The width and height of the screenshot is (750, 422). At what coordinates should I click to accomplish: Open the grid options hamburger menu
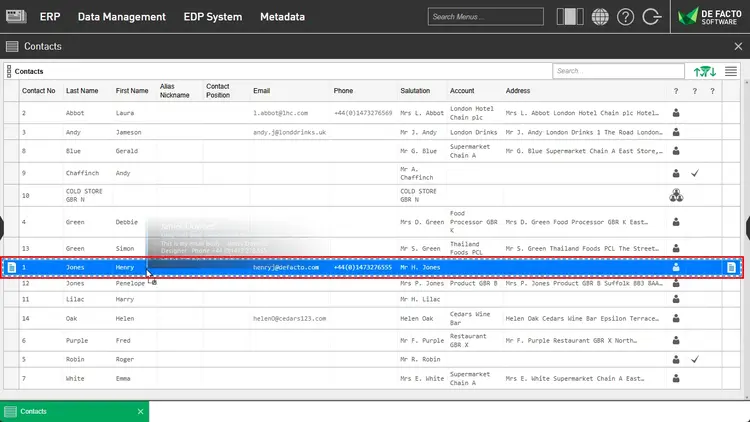point(732,71)
